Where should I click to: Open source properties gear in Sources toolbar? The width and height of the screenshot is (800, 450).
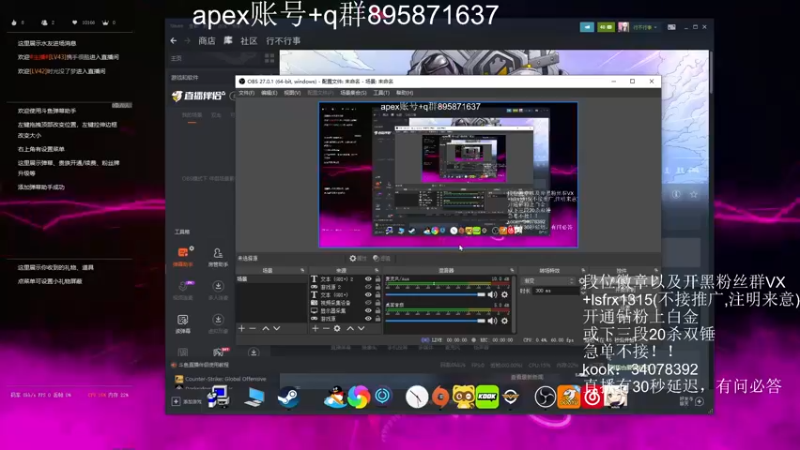click(x=337, y=329)
